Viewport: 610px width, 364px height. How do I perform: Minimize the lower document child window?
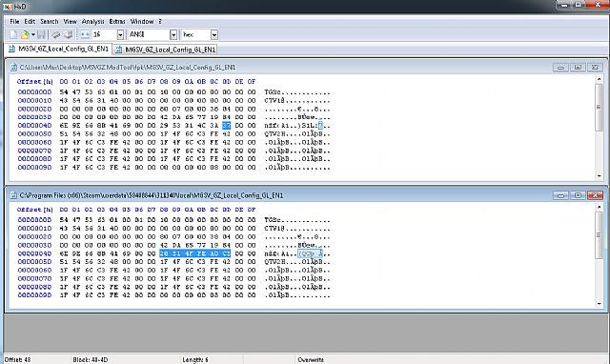pyautogui.click(x=560, y=195)
